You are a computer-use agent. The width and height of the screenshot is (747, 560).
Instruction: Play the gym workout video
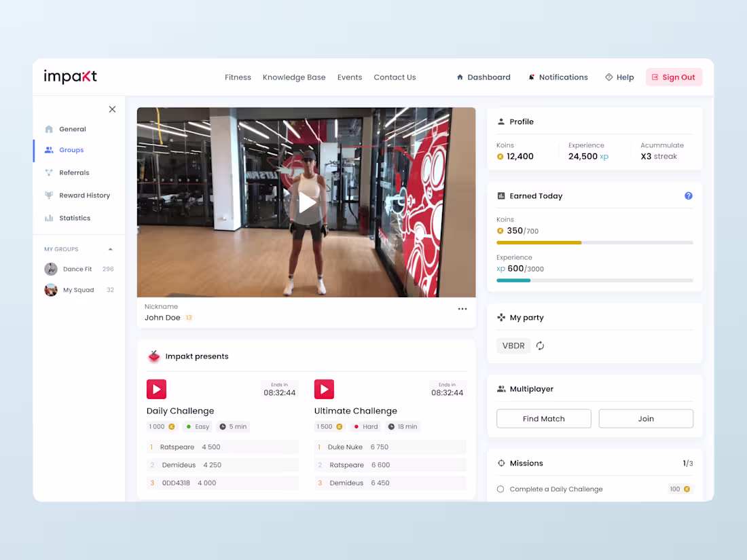click(306, 202)
